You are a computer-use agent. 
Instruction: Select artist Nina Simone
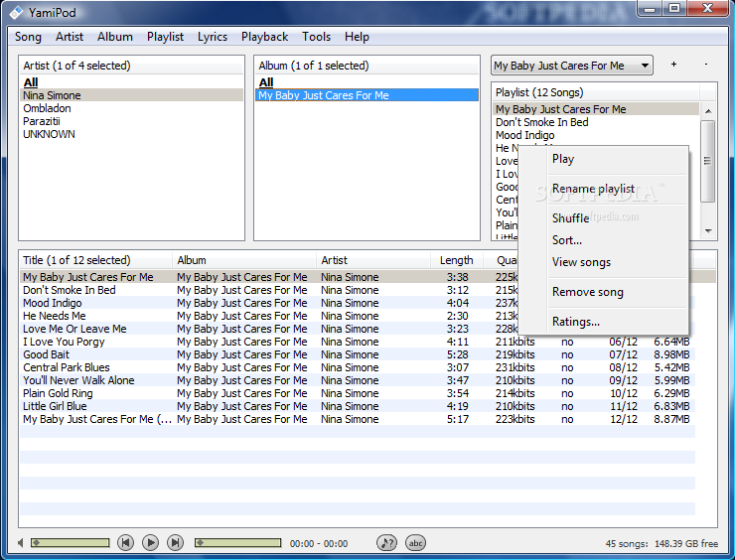[132, 95]
